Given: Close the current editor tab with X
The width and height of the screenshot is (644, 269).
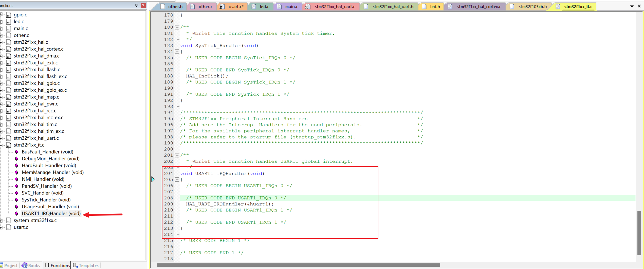Looking at the screenshot, I should pos(639,6).
